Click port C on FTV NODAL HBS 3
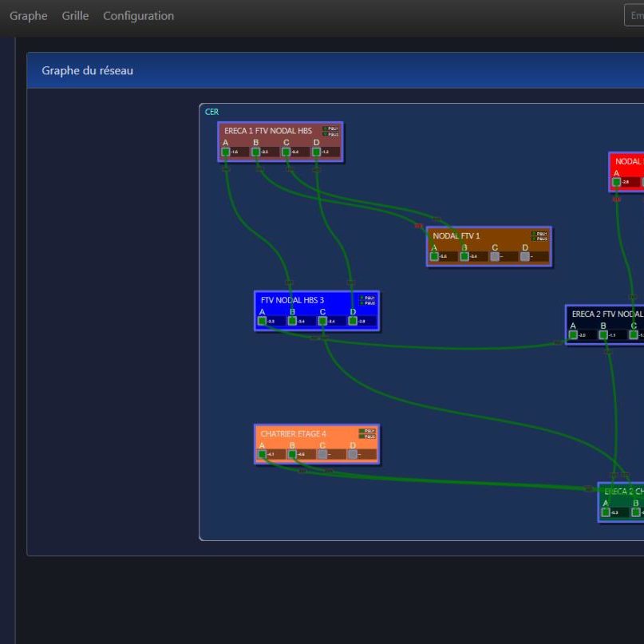The width and height of the screenshot is (644, 644). [x=322, y=321]
